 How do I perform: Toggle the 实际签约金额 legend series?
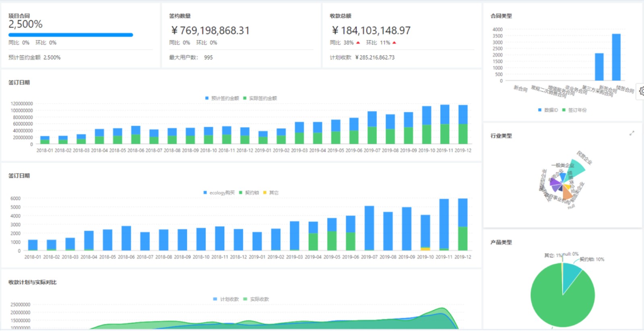(260, 98)
